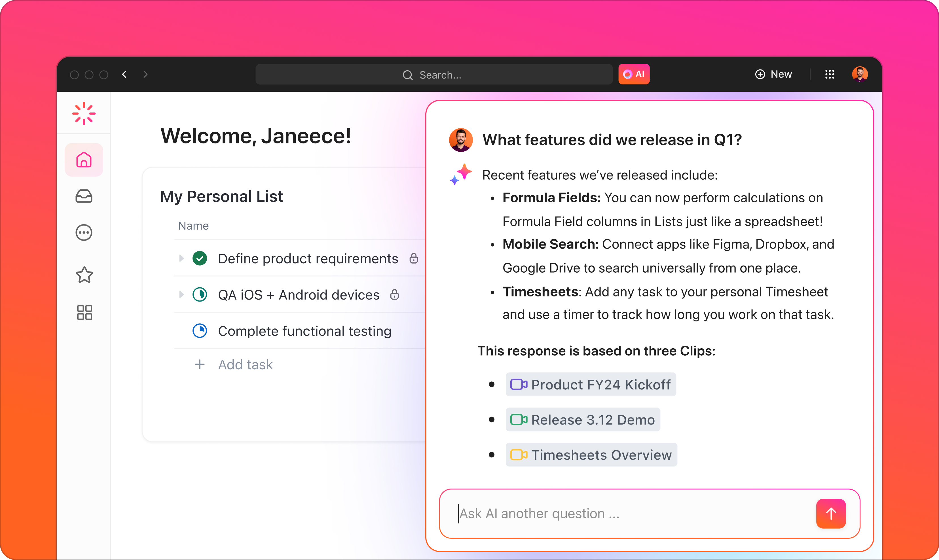Viewport: 939px width, 560px height.
Task: Click yellow video icon on Timesheets Overview
Action: click(x=519, y=455)
